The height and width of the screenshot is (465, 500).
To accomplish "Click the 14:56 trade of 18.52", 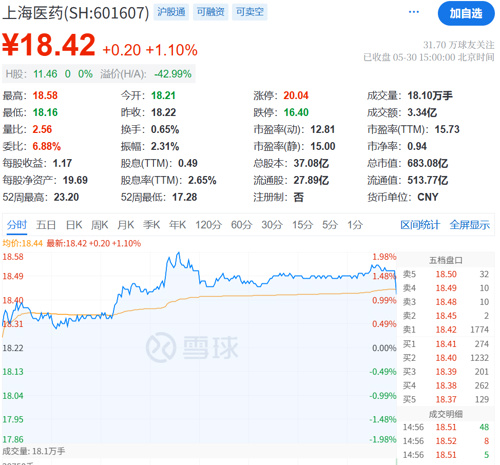I will tap(446, 441).
